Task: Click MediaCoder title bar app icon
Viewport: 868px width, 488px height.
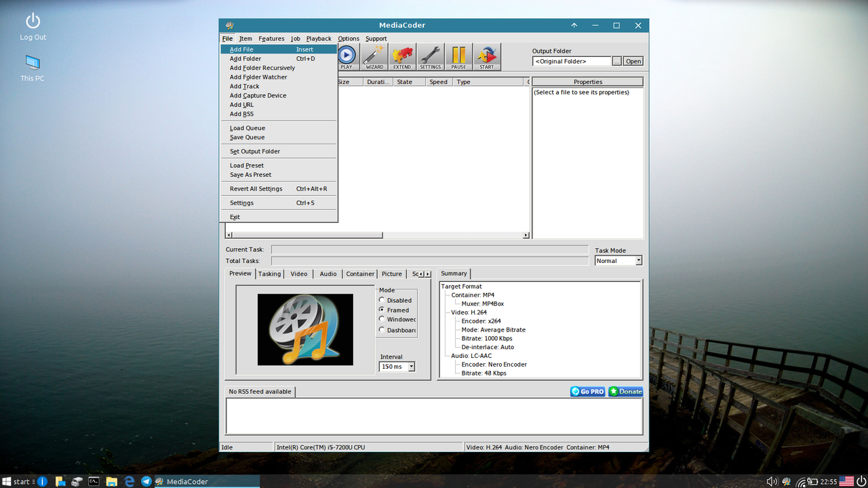Action: pyautogui.click(x=229, y=26)
